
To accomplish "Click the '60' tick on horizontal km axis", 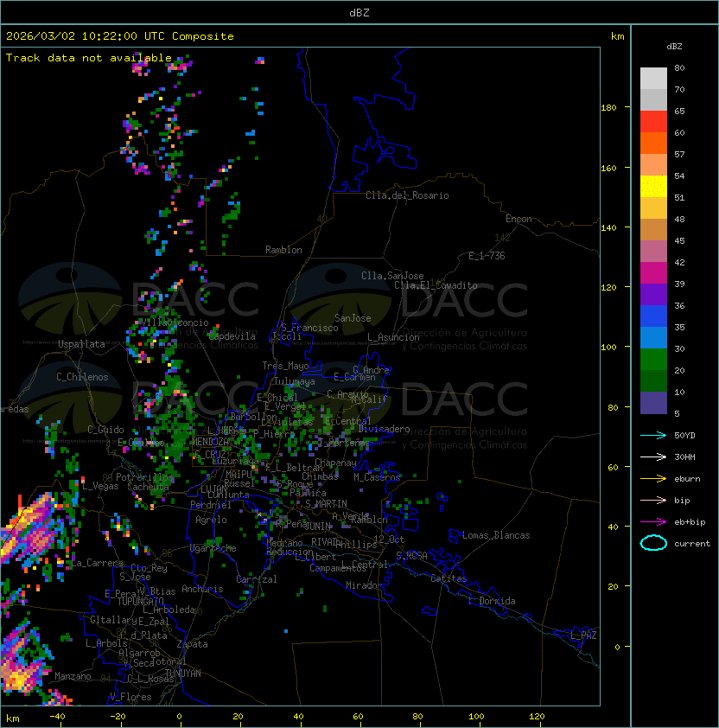I will coord(358,717).
